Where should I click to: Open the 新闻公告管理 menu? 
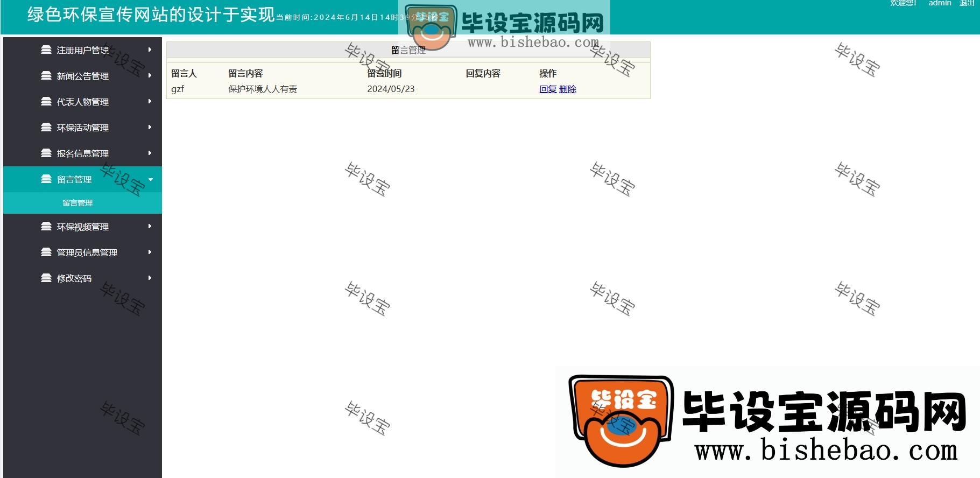pyautogui.click(x=82, y=76)
